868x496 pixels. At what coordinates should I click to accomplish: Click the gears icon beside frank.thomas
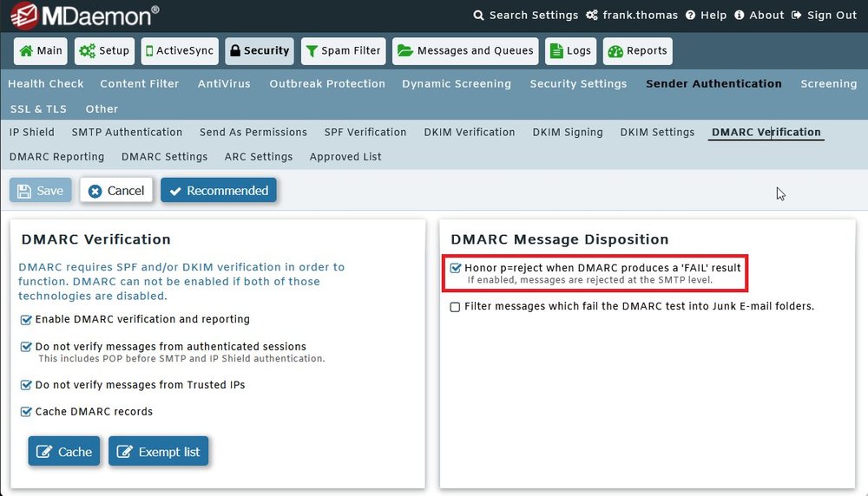592,16
